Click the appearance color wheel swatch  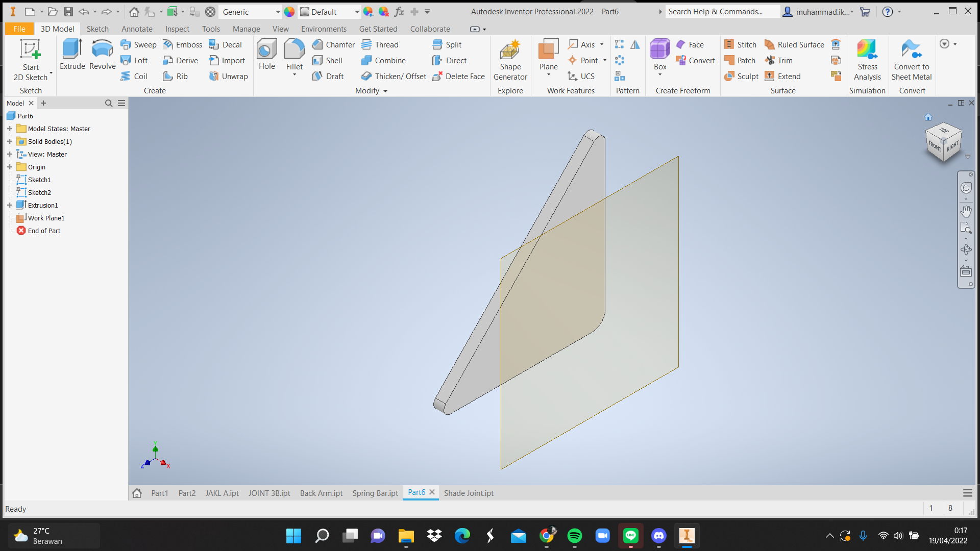(x=289, y=12)
